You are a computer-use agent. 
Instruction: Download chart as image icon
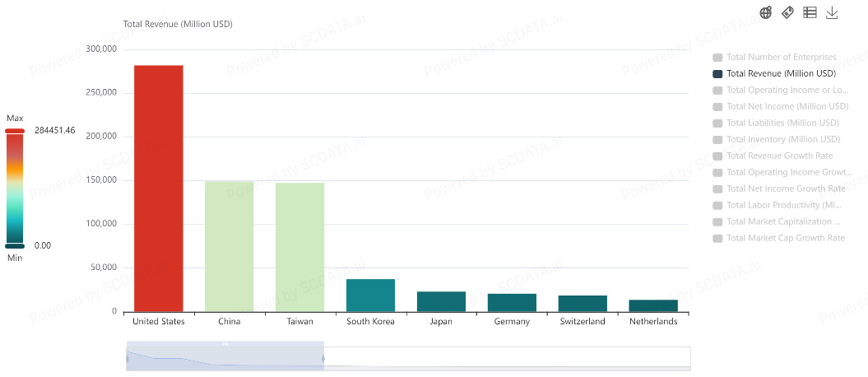tap(832, 12)
